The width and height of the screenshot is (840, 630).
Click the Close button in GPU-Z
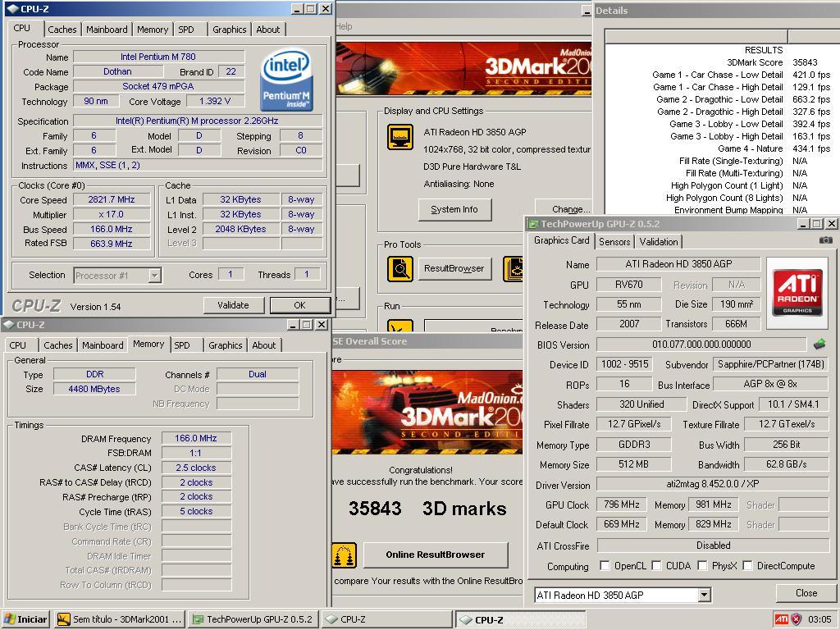click(x=806, y=593)
